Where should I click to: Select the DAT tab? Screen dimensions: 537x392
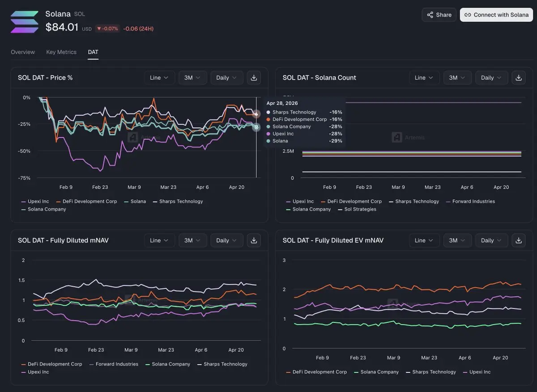point(93,52)
